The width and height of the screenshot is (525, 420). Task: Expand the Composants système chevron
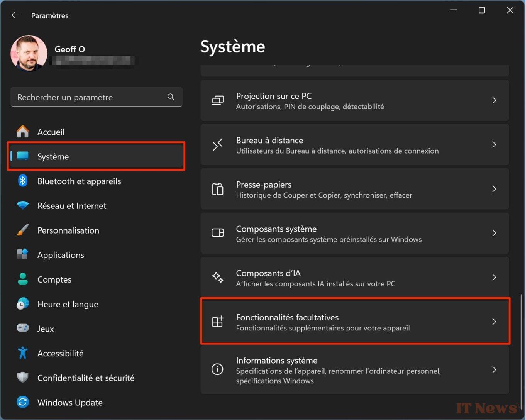[495, 233]
